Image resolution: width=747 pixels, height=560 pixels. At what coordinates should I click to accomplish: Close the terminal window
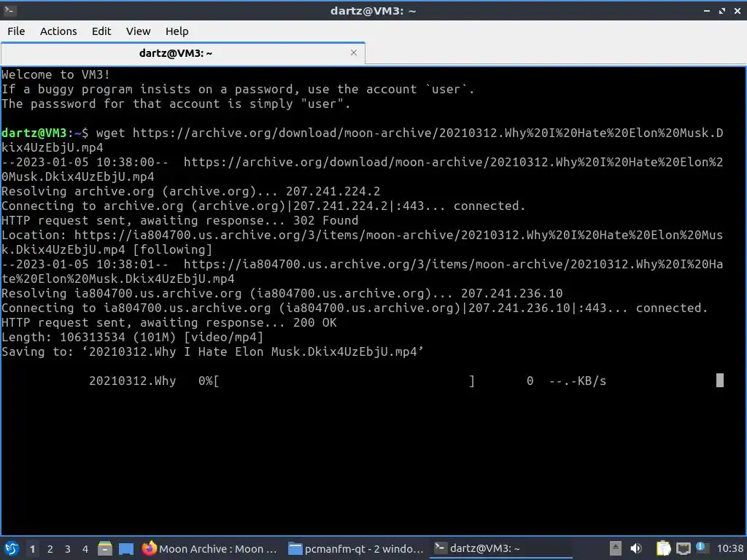(738, 10)
